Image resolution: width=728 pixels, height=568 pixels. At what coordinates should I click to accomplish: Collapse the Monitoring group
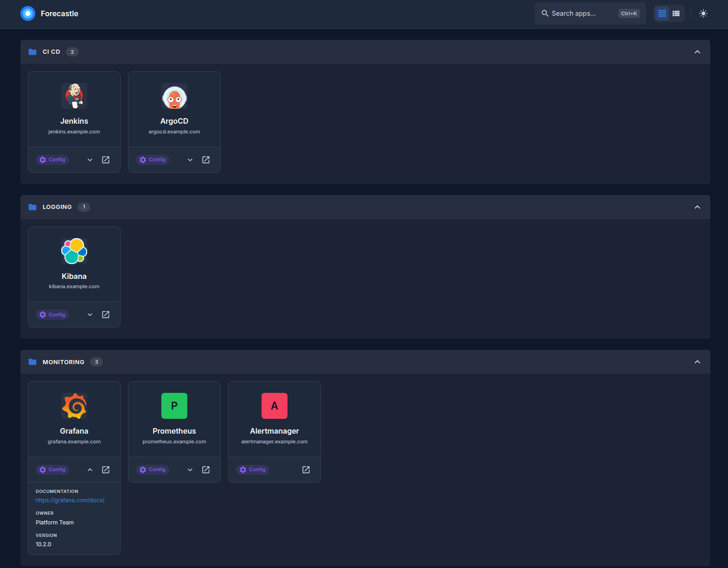(x=697, y=362)
